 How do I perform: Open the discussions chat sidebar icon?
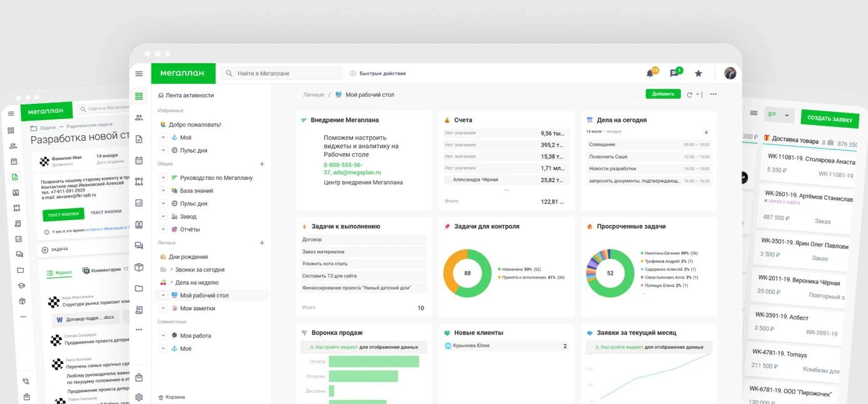click(x=139, y=246)
